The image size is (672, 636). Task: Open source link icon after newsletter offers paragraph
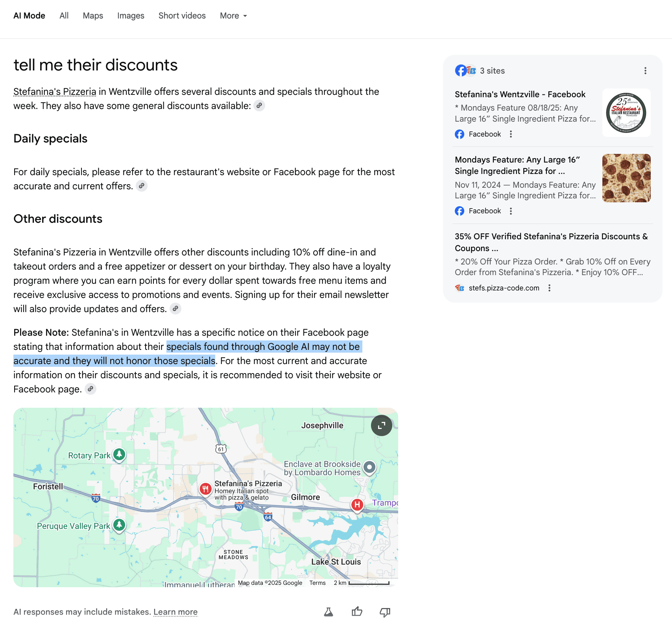pos(175,309)
